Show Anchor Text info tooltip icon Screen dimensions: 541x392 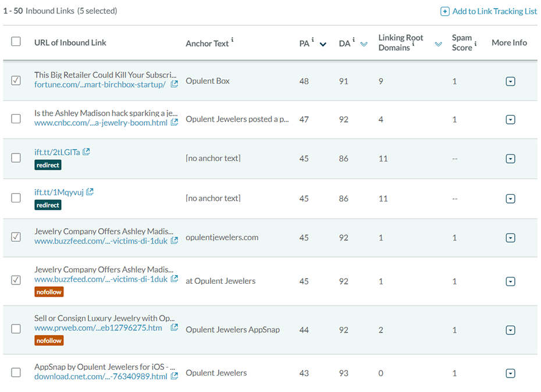coord(232,40)
